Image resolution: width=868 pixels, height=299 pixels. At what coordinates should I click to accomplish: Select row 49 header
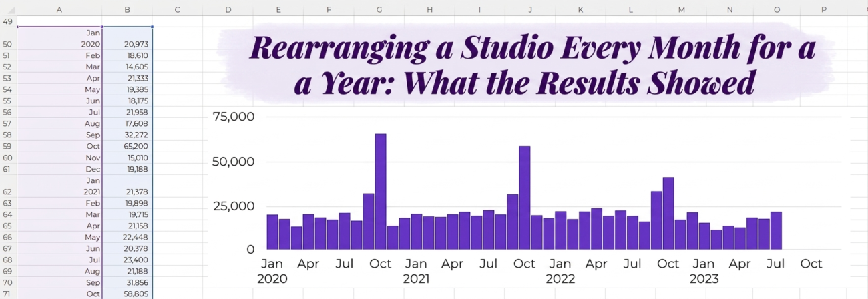click(9, 21)
